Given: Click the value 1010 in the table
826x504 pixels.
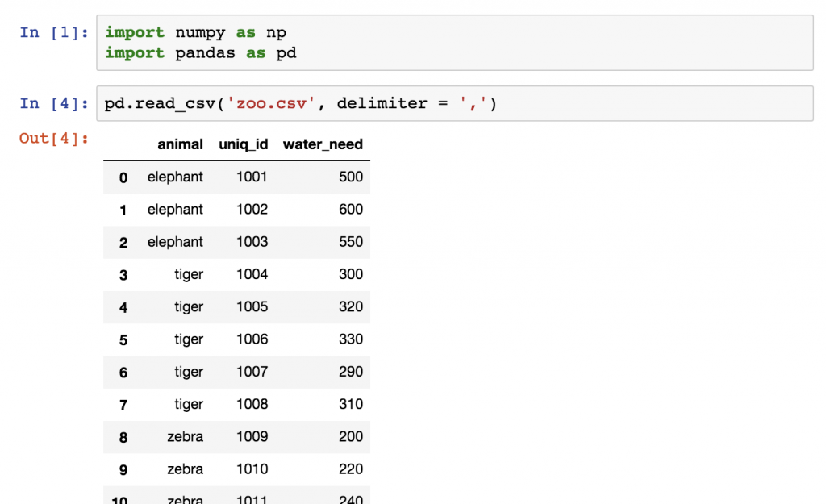Looking at the screenshot, I should point(251,469).
